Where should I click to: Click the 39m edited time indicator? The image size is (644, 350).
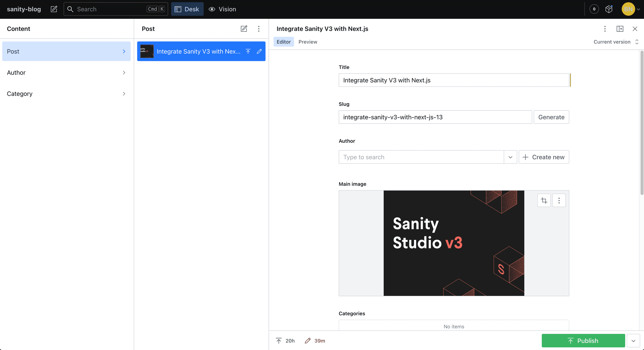tap(315, 341)
